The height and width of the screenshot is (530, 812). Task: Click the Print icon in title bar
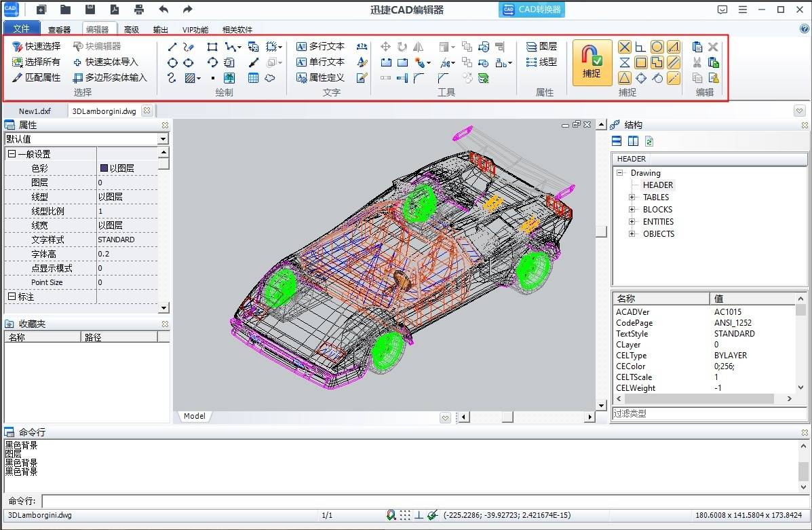139,10
